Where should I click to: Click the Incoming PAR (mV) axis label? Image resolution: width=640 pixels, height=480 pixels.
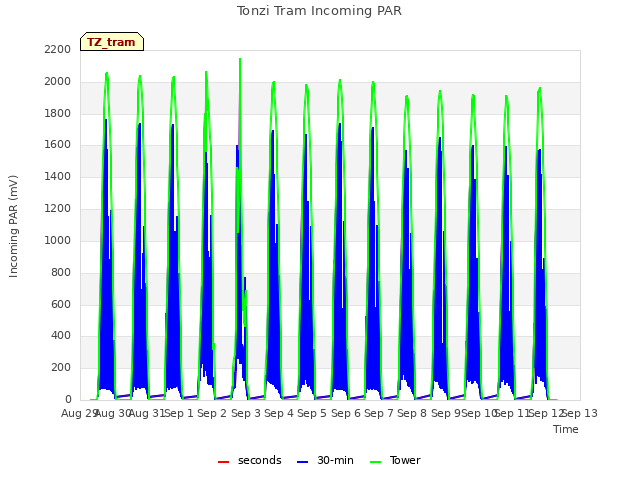(x=13, y=226)
